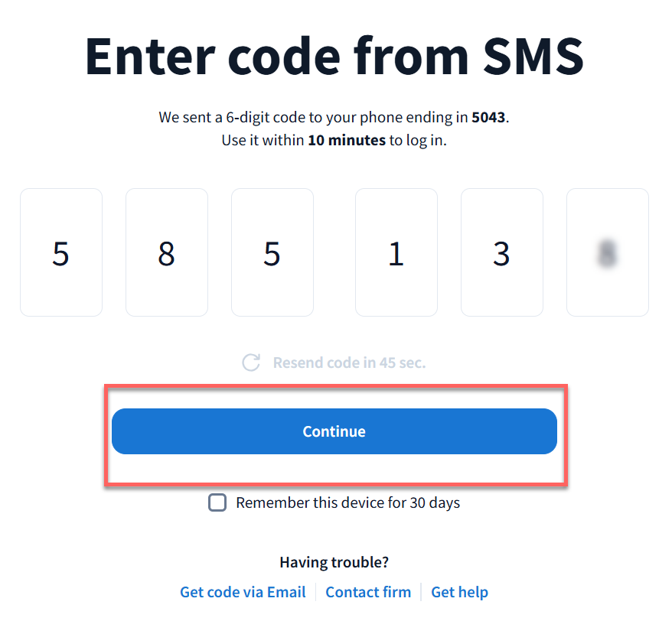Follow the Contact firm link
672x634 pixels.
click(x=368, y=592)
